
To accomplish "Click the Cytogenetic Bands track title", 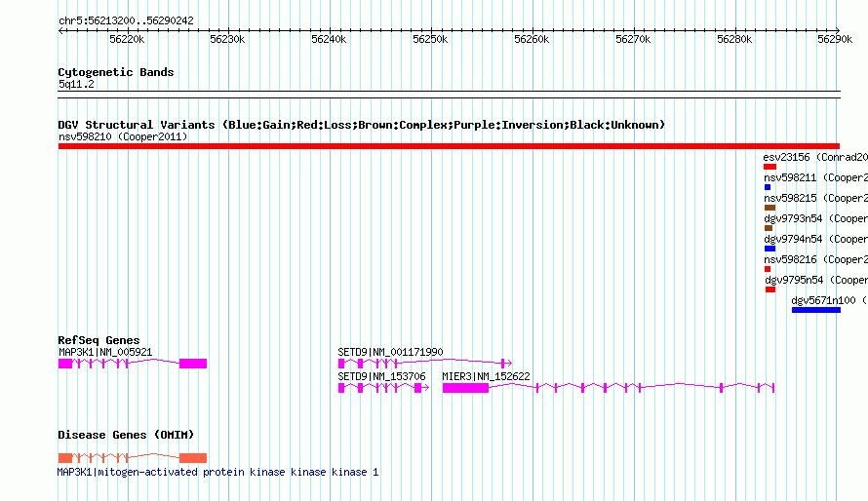I will (x=116, y=72).
